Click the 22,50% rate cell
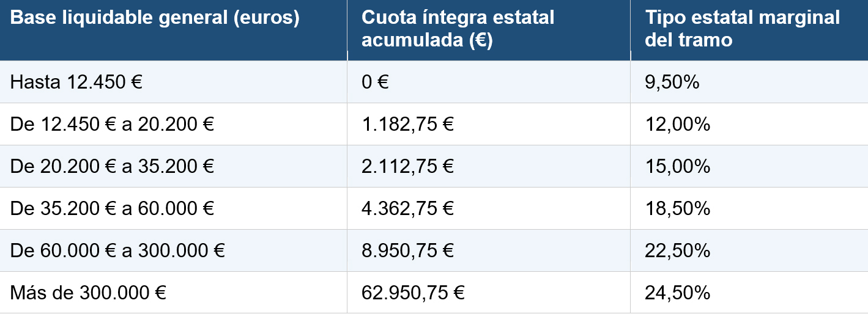This screenshot has height=314, width=868. coord(677,250)
